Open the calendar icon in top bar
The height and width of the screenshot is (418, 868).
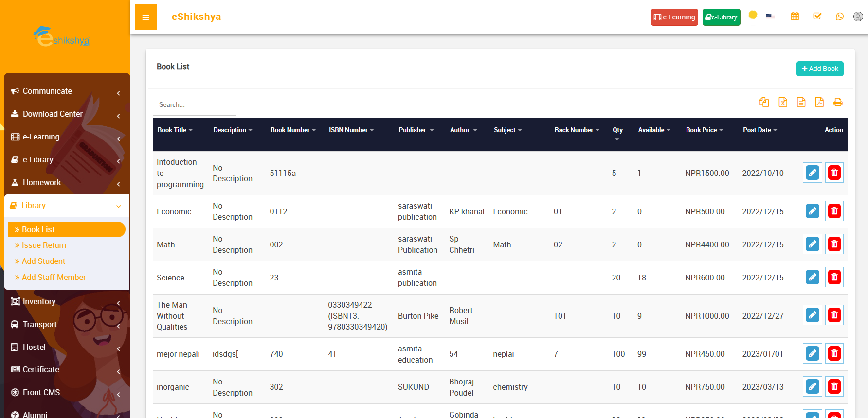[x=795, y=17]
